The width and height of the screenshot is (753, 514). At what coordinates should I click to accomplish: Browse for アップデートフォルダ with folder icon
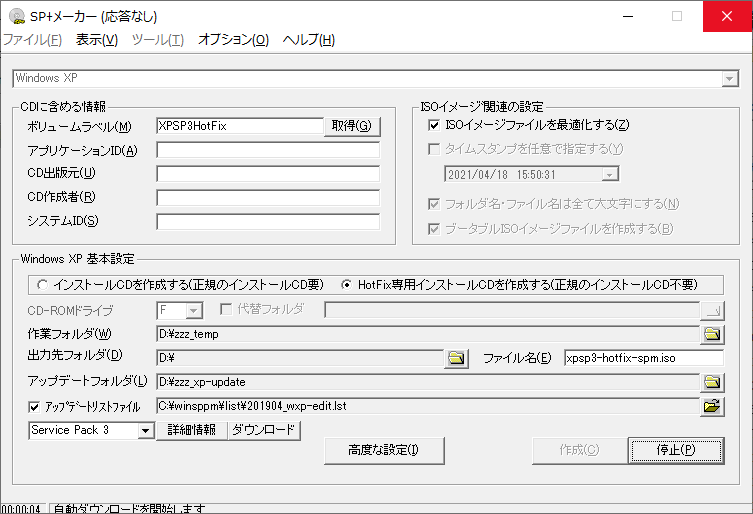tap(712, 382)
